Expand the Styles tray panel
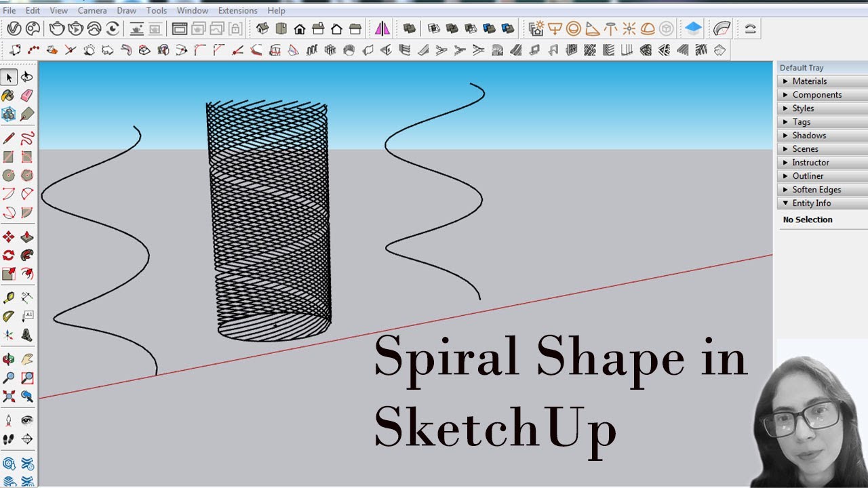The image size is (868, 488). pyautogui.click(x=822, y=108)
